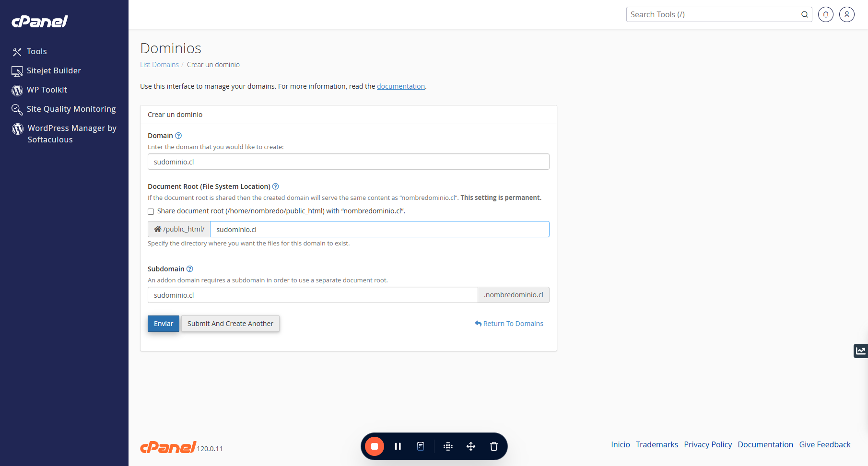Open Sitejet Builder from the sidebar
Viewport: 868px width, 466px height.
point(47,70)
